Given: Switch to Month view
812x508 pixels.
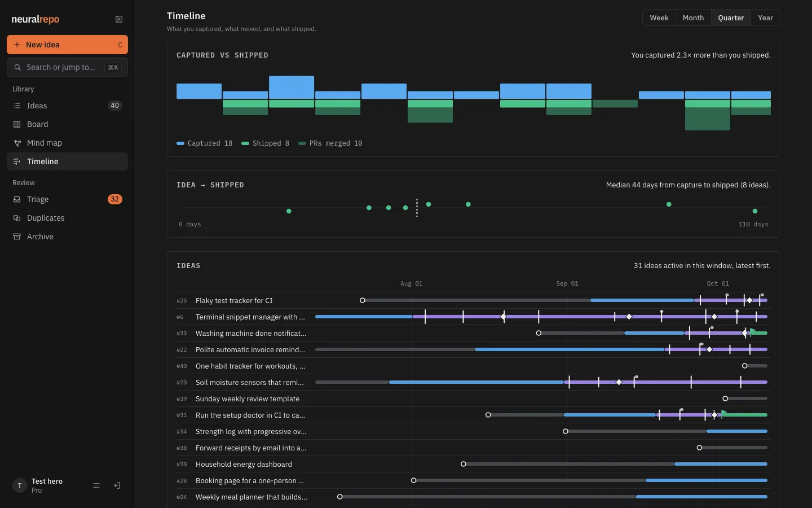Looking at the screenshot, I should pos(693,17).
